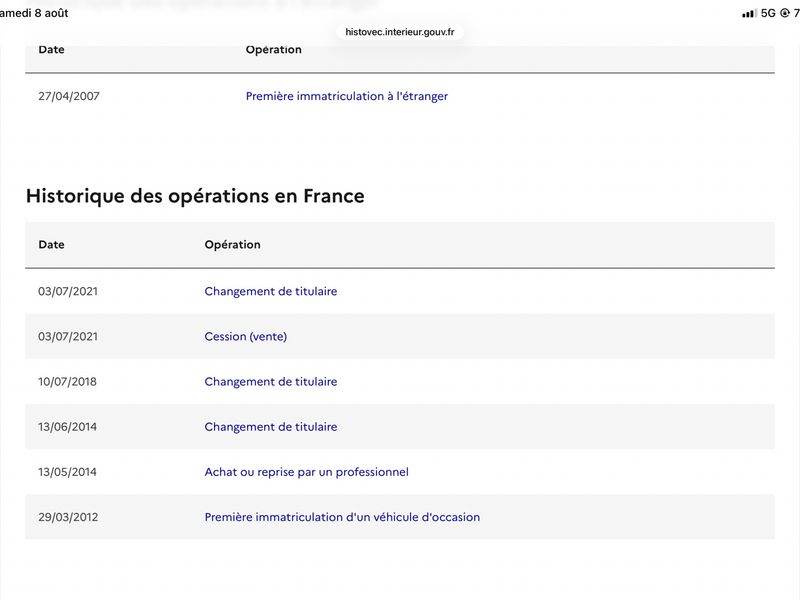Tap the 'samedi 8 août' status bar date
This screenshot has width=800, height=600.
click(34, 13)
